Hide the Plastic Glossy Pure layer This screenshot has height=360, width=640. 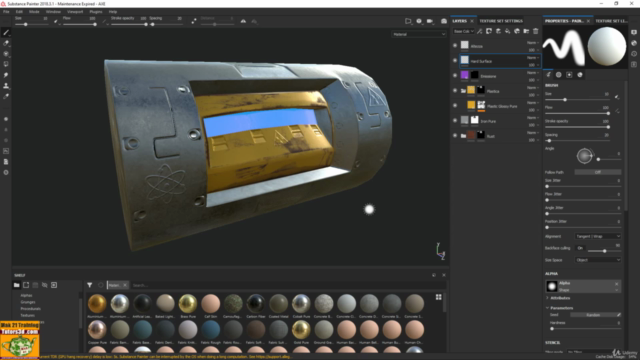455,105
